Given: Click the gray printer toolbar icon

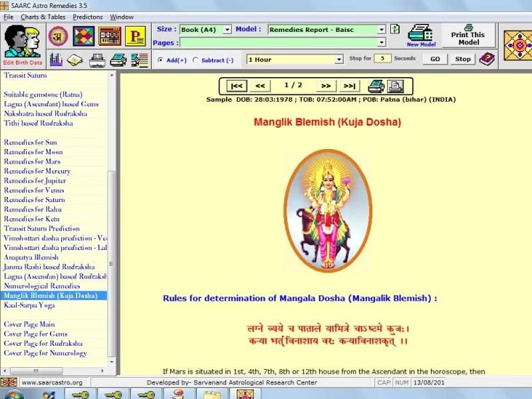Looking at the screenshot, I should click(x=97, y=61).
